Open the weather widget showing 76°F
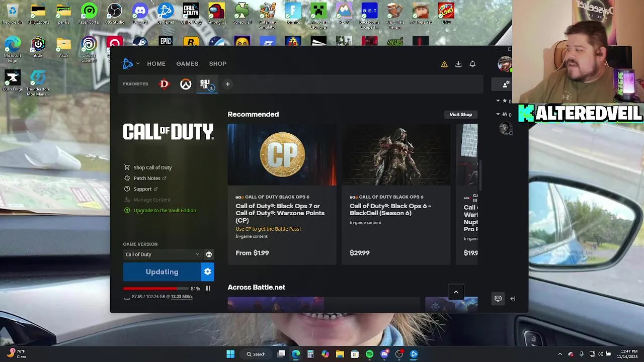The height and width of the screenshot is (362, 644). click(16, 354)
